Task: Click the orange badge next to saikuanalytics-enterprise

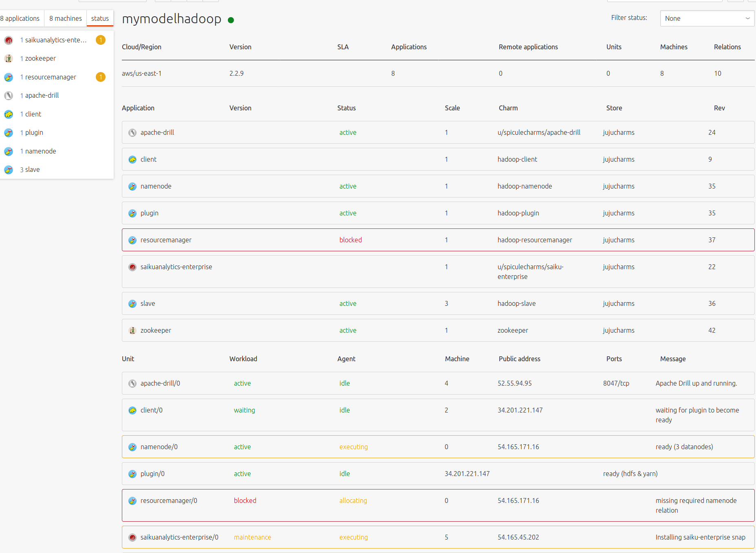Action: (x=101, y=40)
